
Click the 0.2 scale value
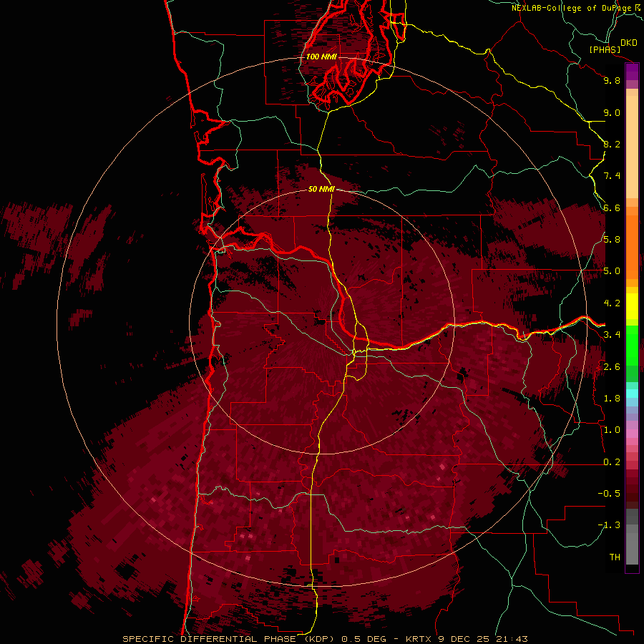click(x=612, y=462)
